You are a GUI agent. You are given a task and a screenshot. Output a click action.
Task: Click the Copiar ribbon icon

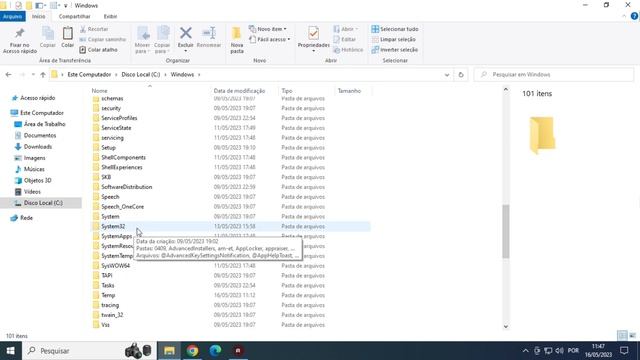[x=48, y=37]
